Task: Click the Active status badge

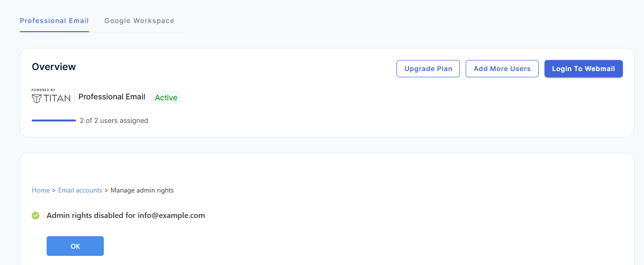Action: (x=166, y=97)
